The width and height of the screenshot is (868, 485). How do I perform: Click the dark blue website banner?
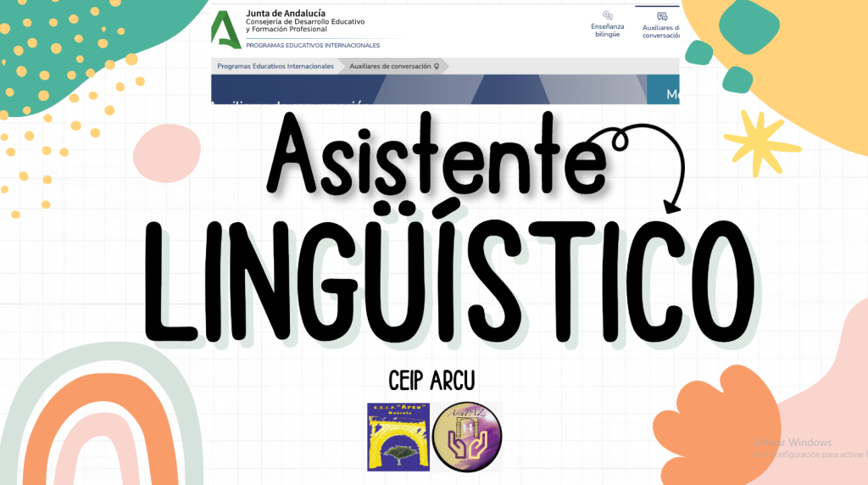coord(424,89)
